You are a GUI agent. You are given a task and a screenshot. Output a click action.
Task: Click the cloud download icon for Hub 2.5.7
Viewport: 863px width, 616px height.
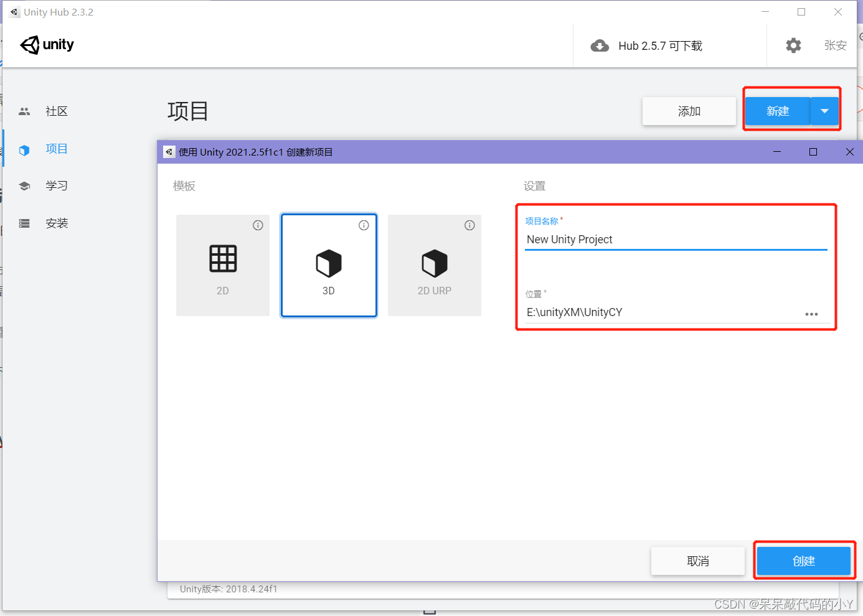point(600,45)
